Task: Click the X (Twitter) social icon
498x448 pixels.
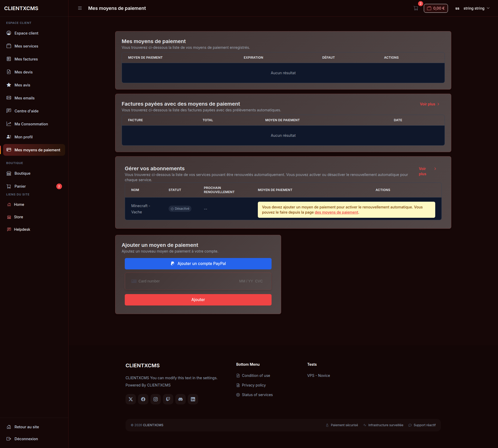Action: coord(131,399)
